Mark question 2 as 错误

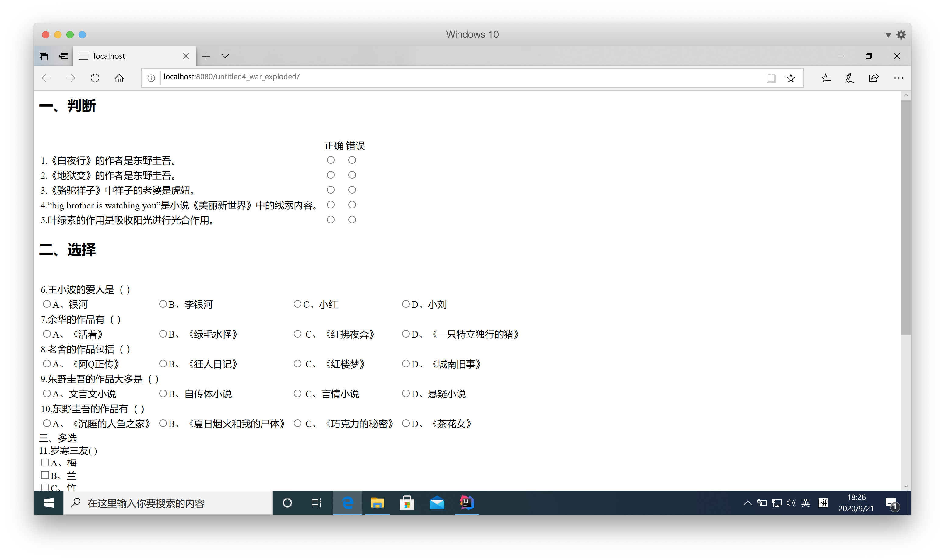tap(352, 175)
